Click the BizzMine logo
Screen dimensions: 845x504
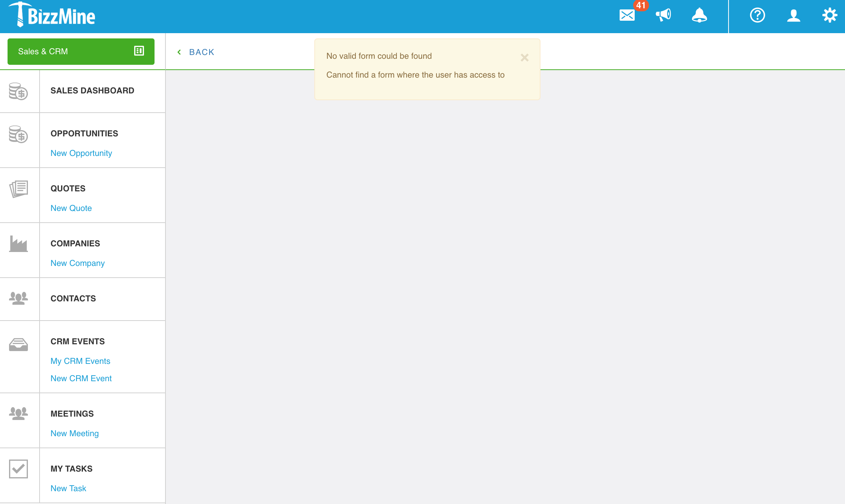coord(52,15)
